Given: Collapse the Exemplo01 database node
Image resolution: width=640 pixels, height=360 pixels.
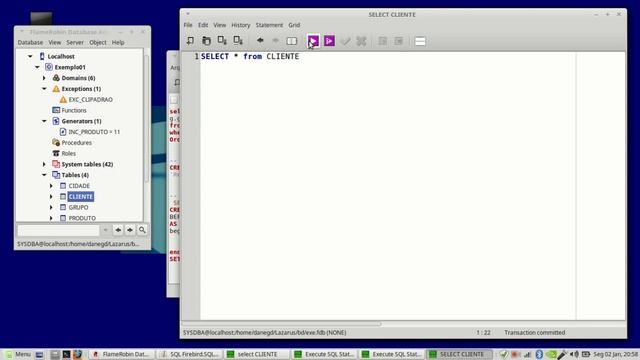Looking at the screenshot, I should click(37, 67).
